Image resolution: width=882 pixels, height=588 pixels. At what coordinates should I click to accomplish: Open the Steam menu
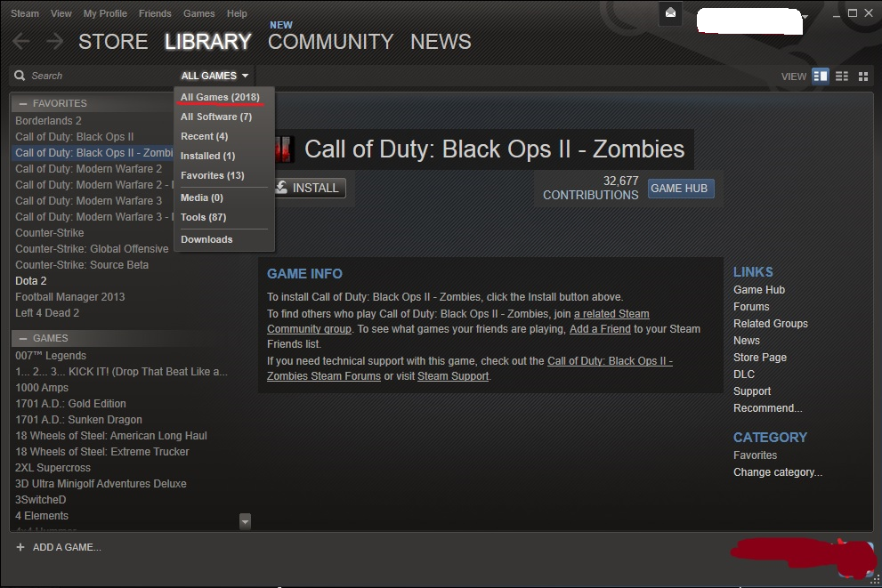25,13
